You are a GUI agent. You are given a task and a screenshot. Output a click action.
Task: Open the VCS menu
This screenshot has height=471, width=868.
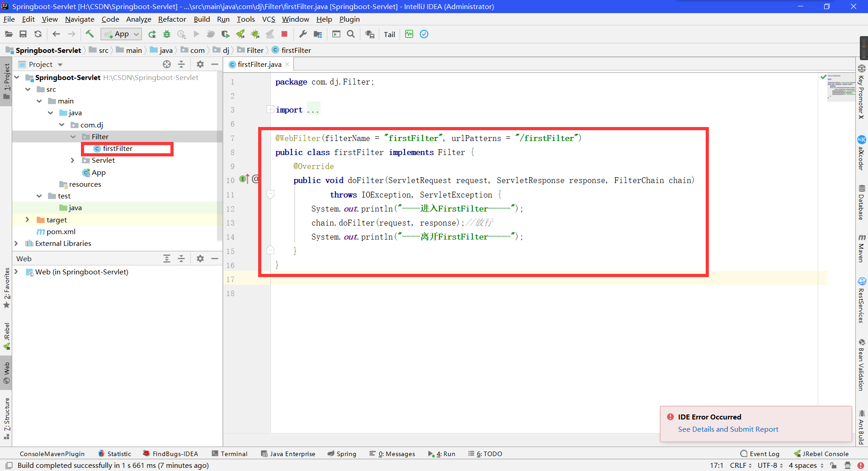click(269, 19)
